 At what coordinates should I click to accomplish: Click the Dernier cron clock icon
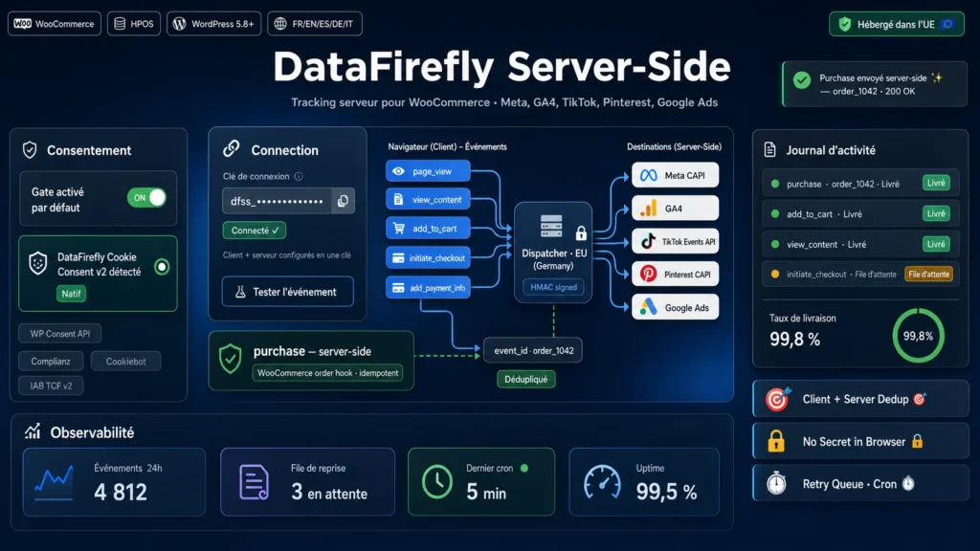pos(436,482)
